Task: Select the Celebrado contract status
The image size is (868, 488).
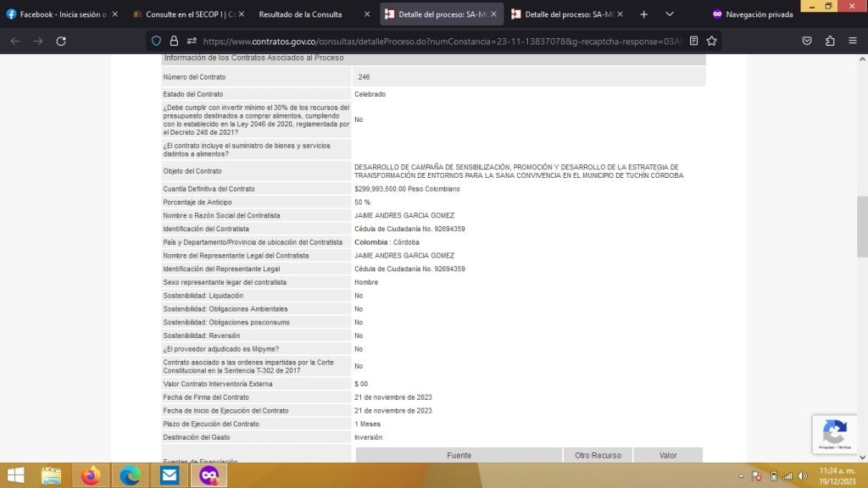Action: (x=370, y=94)
